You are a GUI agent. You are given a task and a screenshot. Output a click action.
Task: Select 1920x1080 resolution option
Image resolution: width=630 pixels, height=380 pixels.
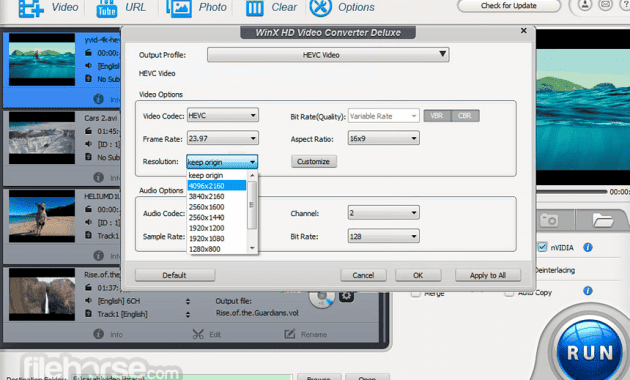pyautogui.click(x=217, y=238)
